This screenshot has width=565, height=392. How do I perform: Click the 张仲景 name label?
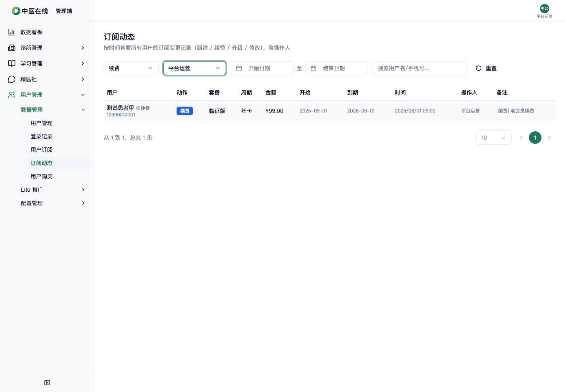point(143,108)
